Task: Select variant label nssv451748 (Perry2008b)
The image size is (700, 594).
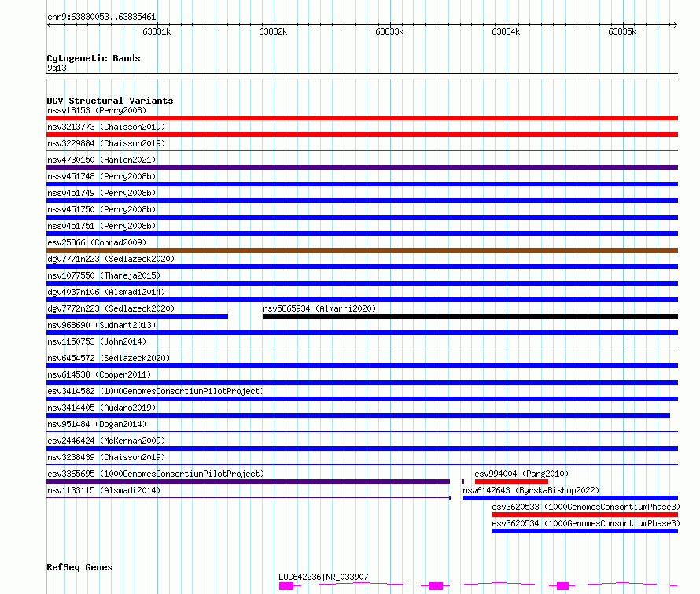Action: point(101,176)
